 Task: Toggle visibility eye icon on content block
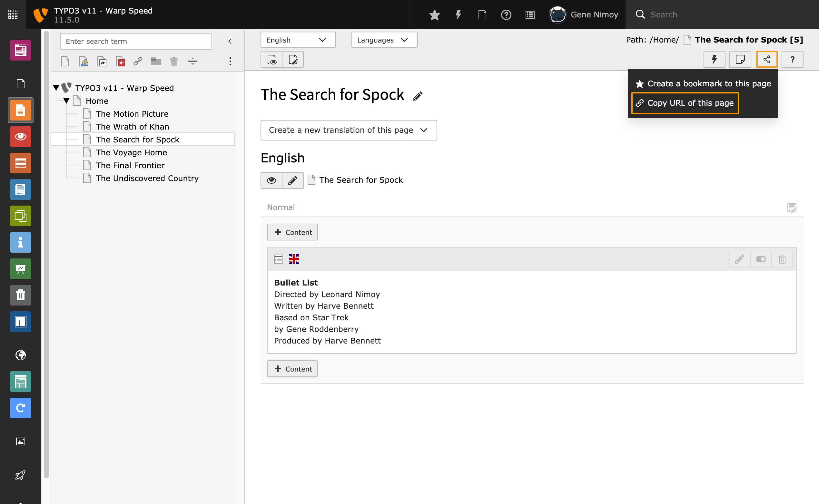tap(761, 259)
